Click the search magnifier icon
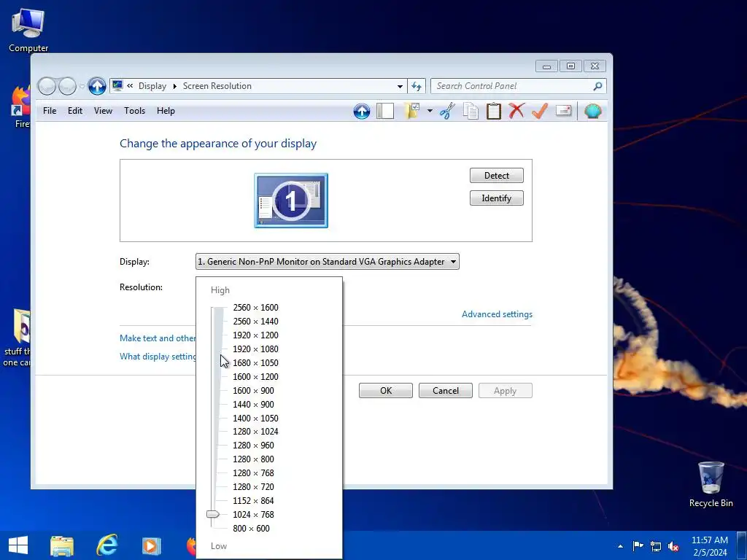Image resolution: width=747 pixels, height=560 pixels. (597, 86)
